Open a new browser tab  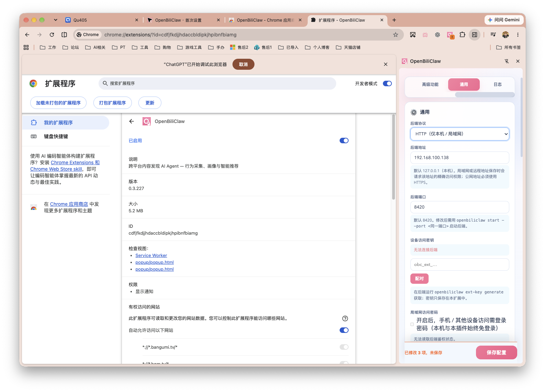394,20
